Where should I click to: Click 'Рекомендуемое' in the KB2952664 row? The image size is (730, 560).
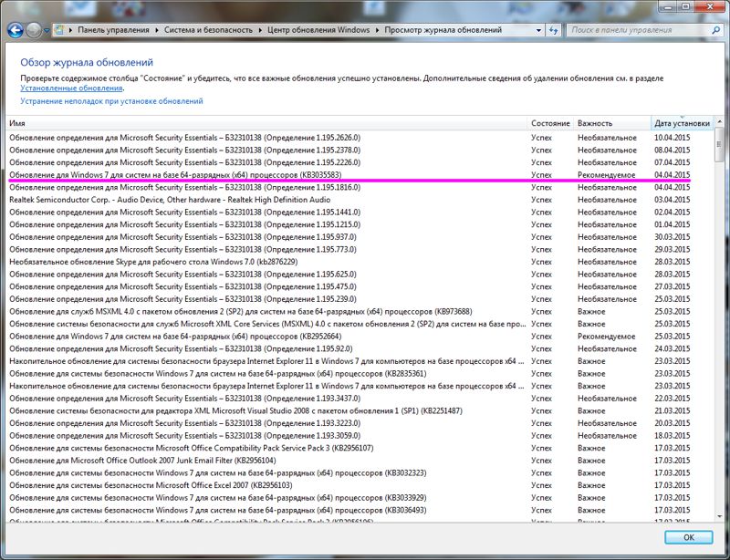click(x=607, y=337)
